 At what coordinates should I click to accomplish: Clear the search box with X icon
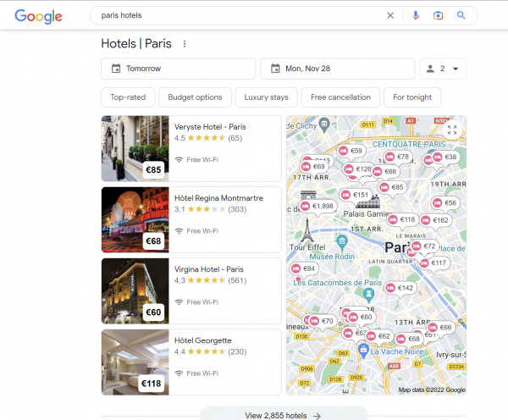coord(390,15)
